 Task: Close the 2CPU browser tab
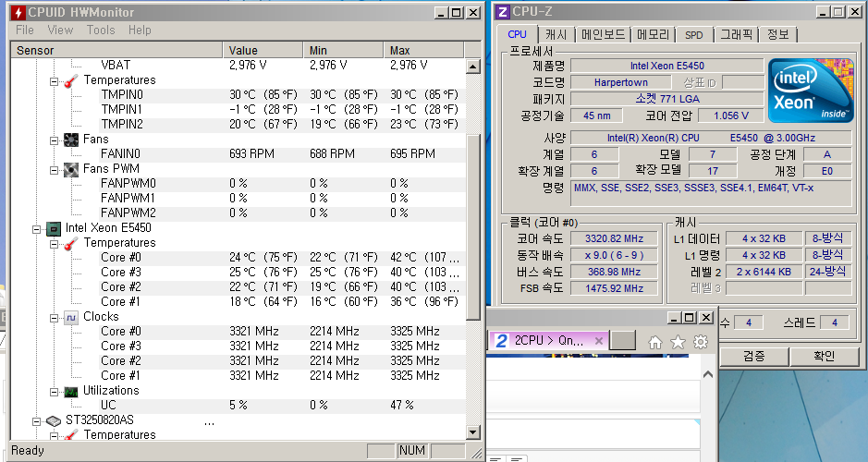coord(598,341)
